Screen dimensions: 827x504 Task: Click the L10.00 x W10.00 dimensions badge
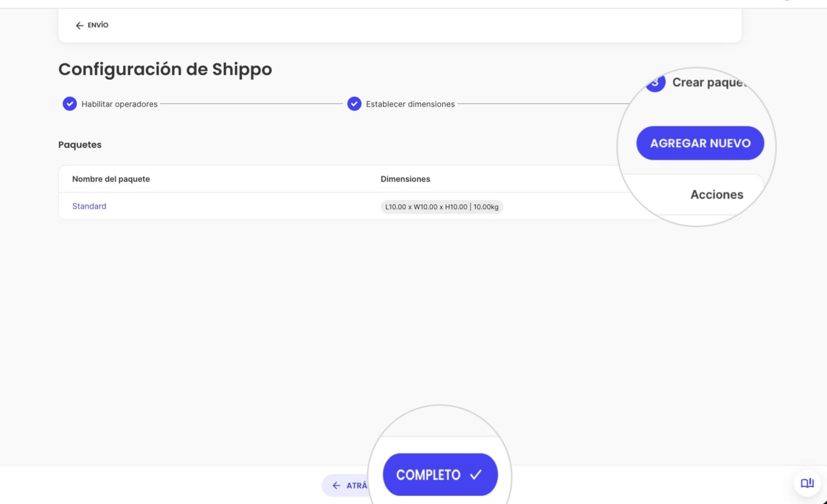coord(442,207)
